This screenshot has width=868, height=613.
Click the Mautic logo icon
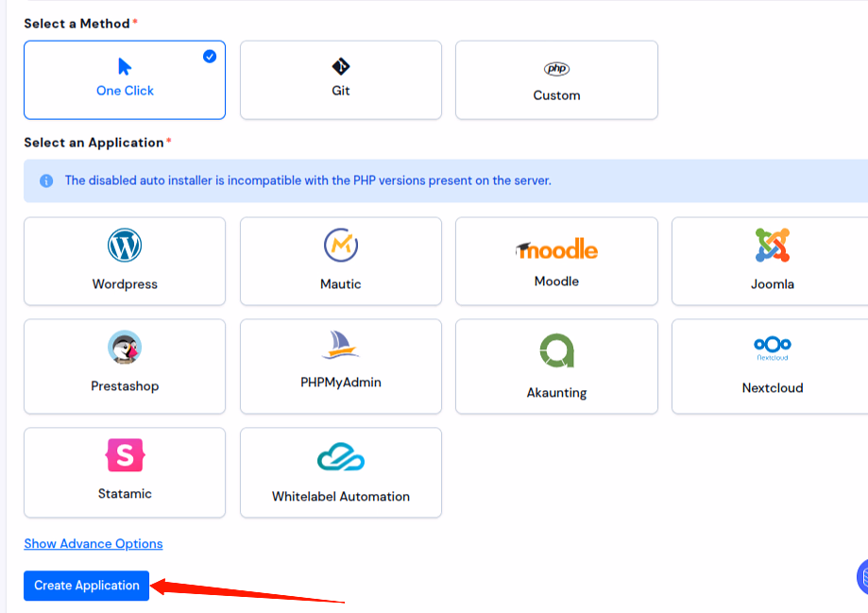click(341, 245)
